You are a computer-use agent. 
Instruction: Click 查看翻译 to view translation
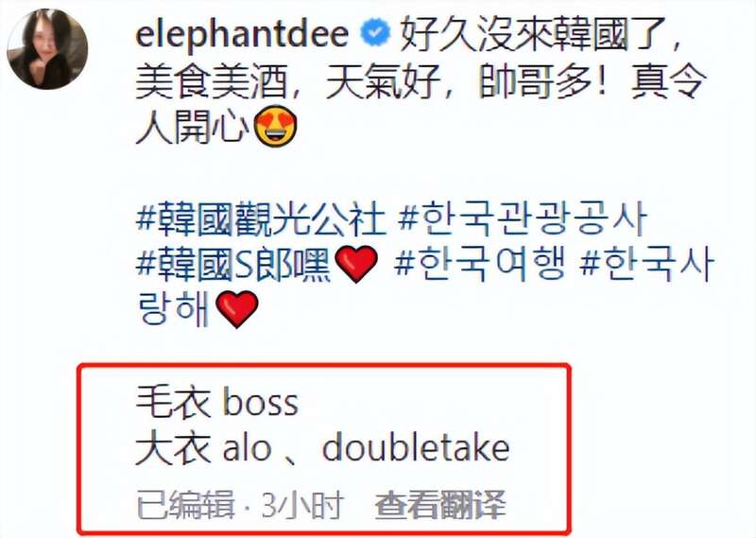pyautogui.click(x=440, y=505)
